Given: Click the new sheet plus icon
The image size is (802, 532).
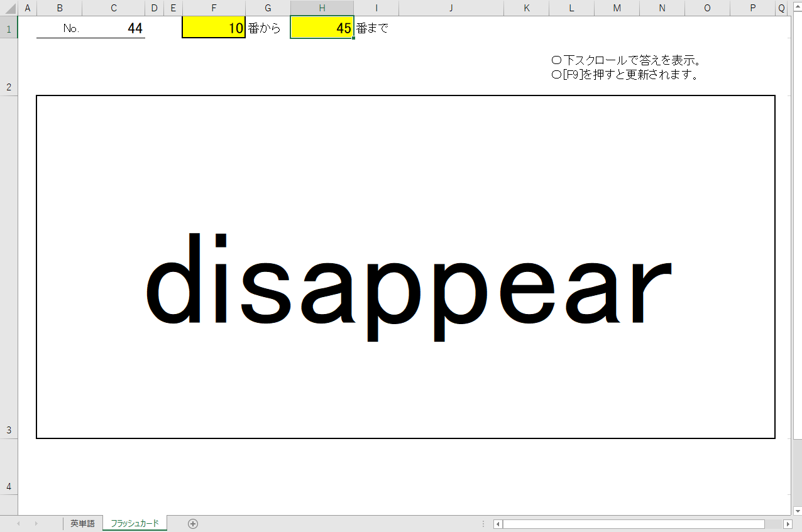Looking at the screenshot, I should [193, 524].
